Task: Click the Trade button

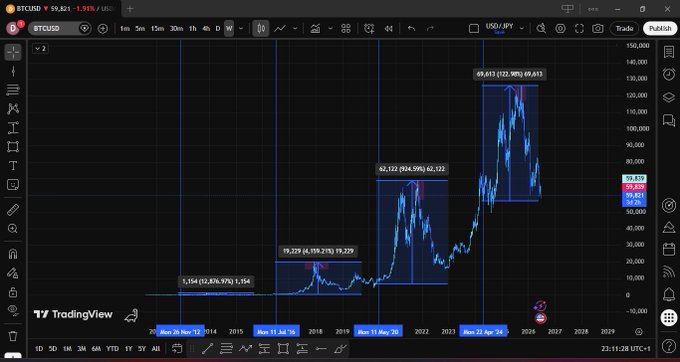Action: point(624,29)
